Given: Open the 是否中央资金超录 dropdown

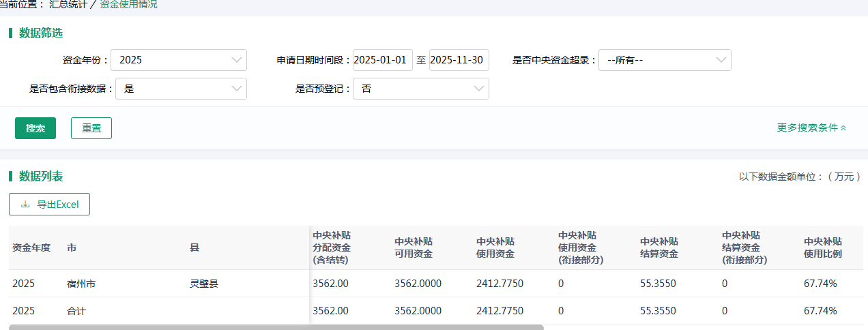Looking at the screenshot, I should point(664,60).
